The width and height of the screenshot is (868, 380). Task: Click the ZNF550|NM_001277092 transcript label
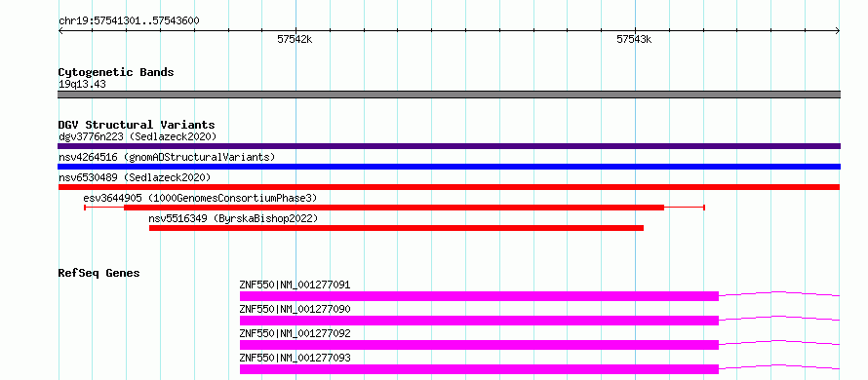296,333
